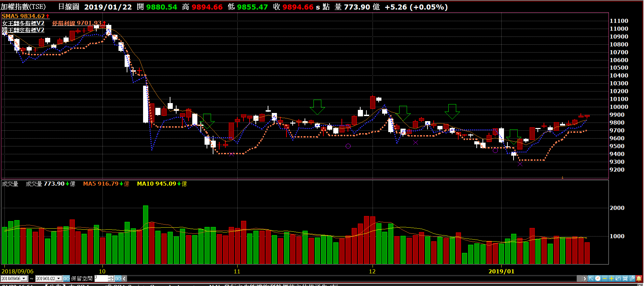Click the horizontal scrollbar thumb
This screenshot has height=286, width=644.
[x=579, y=278]
